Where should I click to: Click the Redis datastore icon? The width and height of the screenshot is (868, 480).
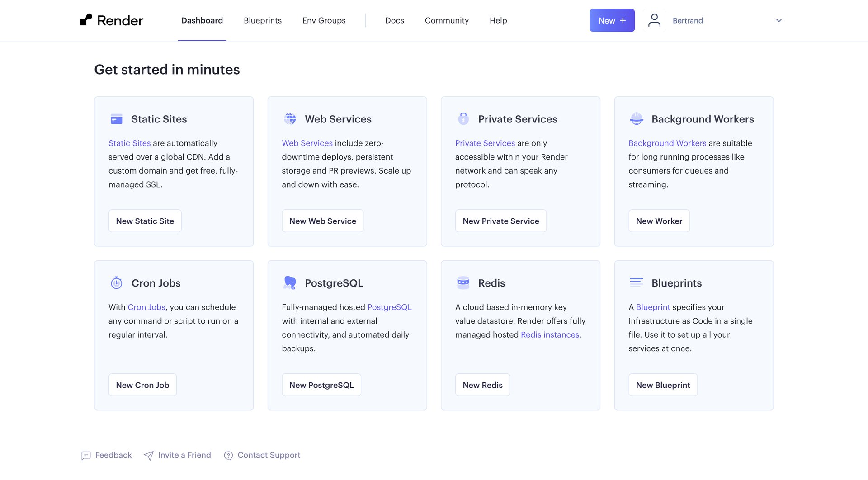point(463,283)
